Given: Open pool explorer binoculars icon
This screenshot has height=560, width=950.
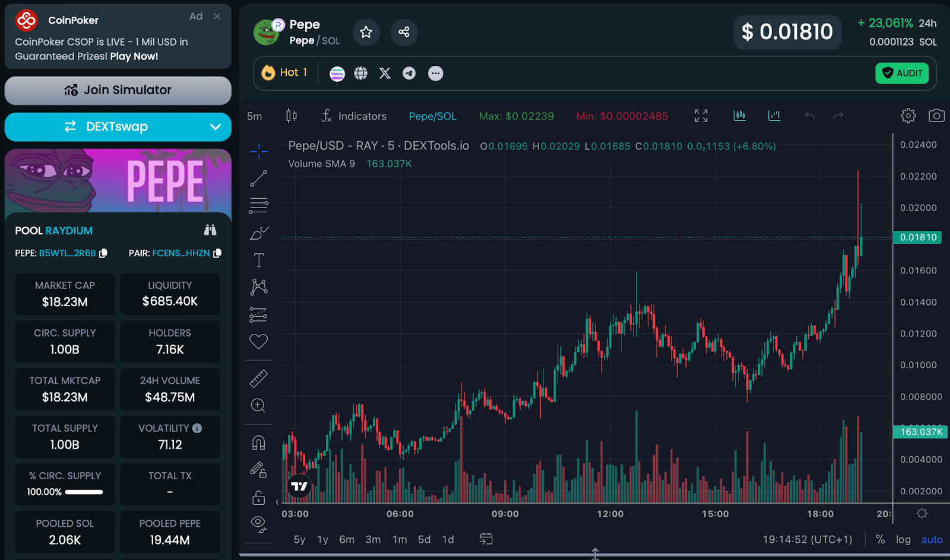Looking at the screenshot, I should pyautogui.click(x=210, y=230).
